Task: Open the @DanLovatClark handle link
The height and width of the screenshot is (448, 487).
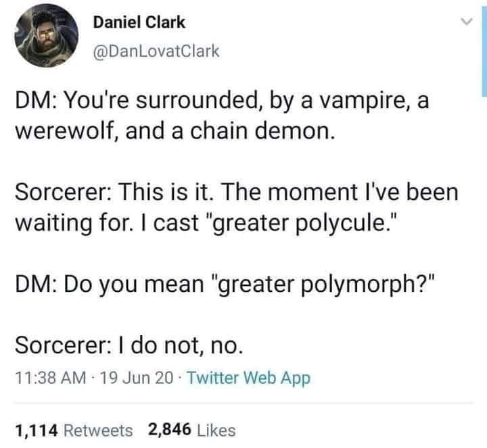Action: 156,51
